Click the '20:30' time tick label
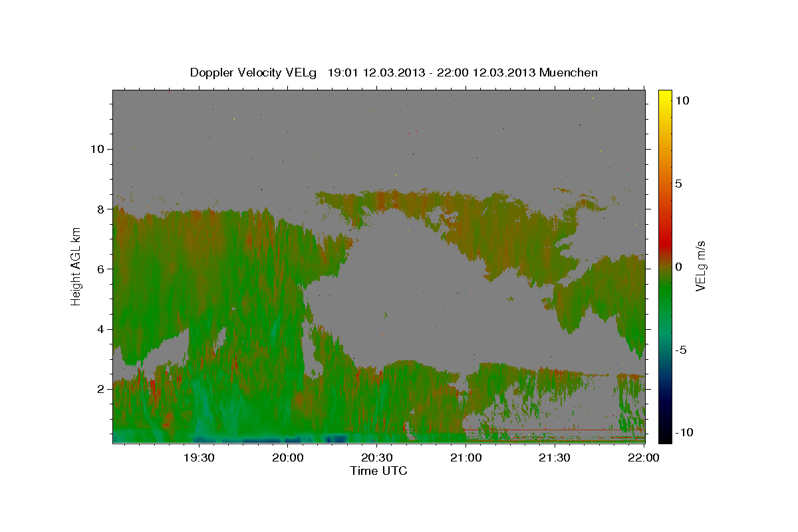 [x=376, y=458]
